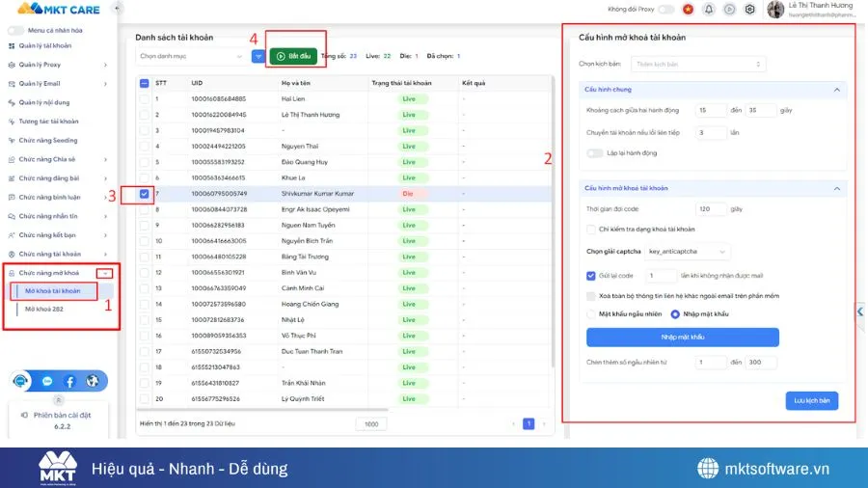This screenshot has height=488, width=868.
Task: Go to the previous page arrow
Action: click(x=513, y=423)
